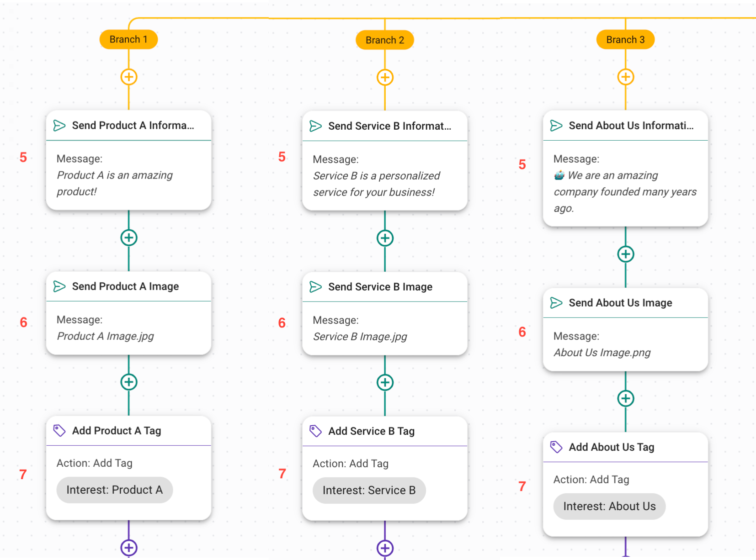The height and width of the screenshot is (560, 756).
Task: Click the plus icon directly below Branch 1
Action: tap(129, 77)
